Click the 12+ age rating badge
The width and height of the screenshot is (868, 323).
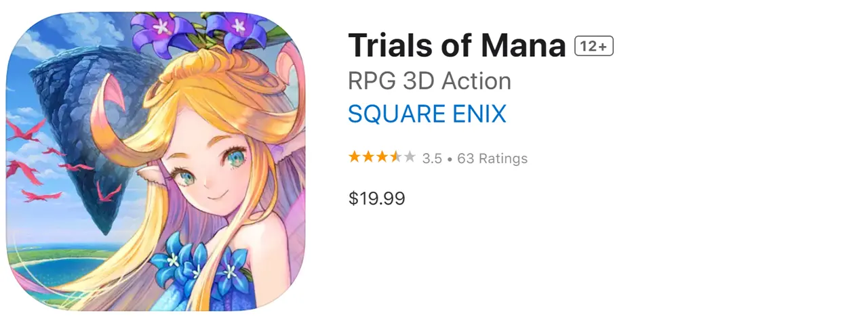[x=594, y=46]
